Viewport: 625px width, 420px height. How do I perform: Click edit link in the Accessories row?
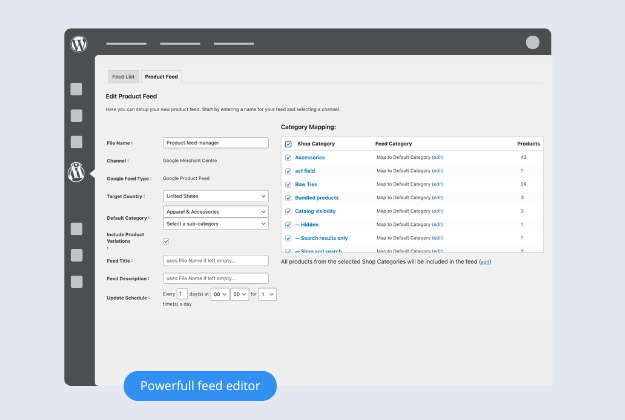click(x=437, y=157)
